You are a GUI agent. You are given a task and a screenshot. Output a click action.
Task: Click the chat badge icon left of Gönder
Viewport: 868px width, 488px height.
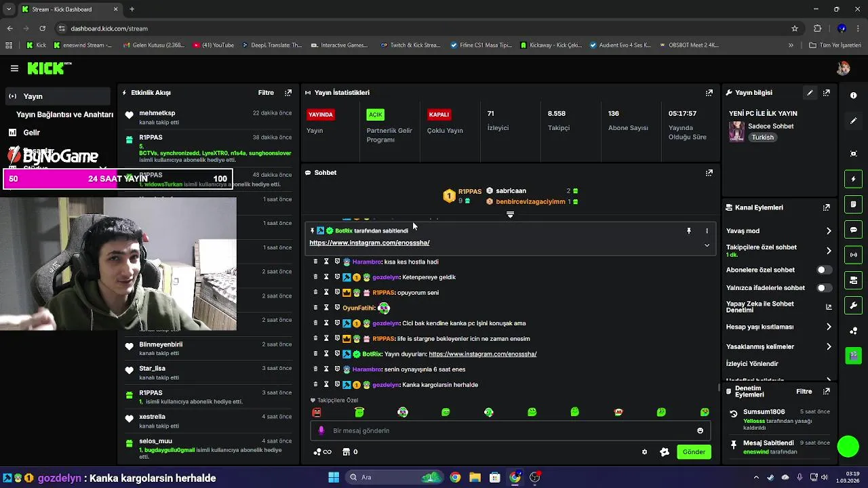pos(665,452)
